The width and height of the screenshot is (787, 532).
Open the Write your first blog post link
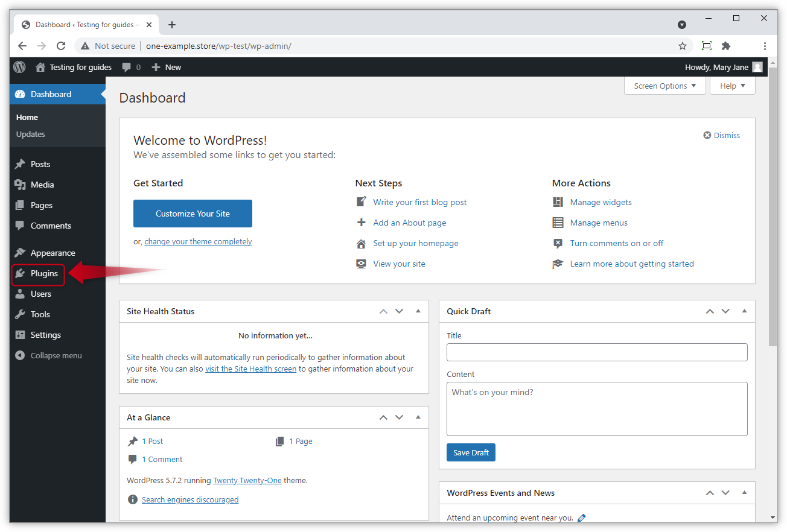tap(420, 202)
